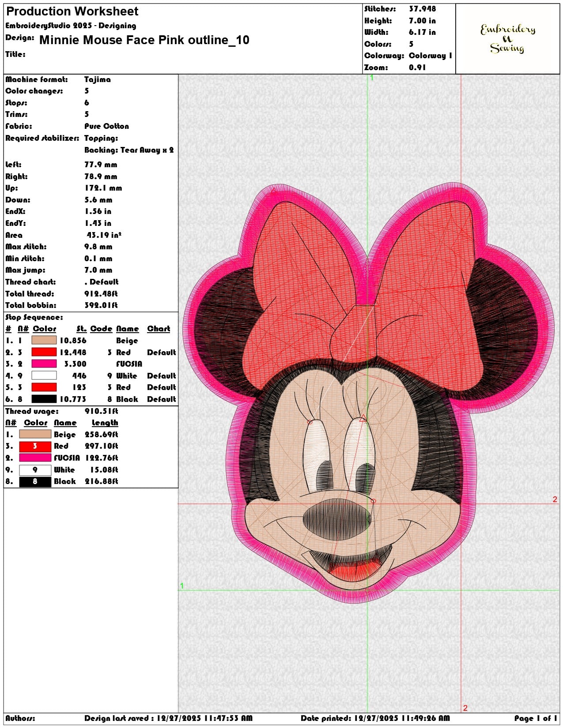
Task: Click the FUCSIA swatch in Thread usage list
Action: coord(35,458)
